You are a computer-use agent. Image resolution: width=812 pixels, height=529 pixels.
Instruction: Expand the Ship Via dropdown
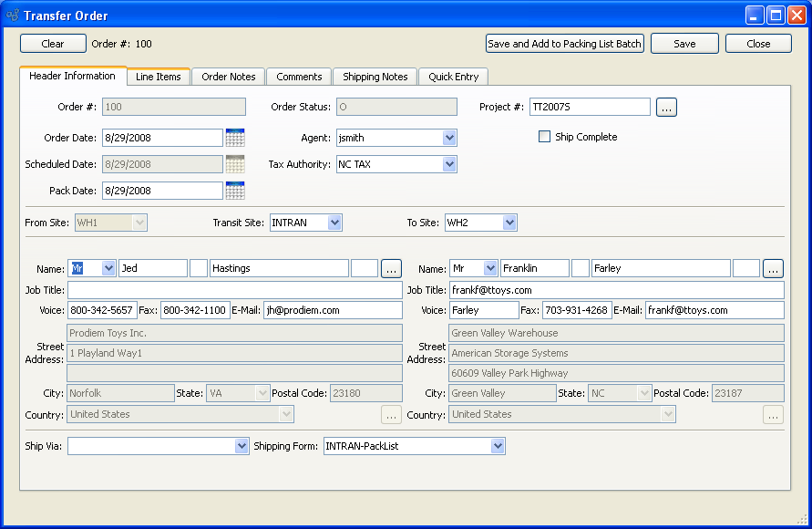242,446
